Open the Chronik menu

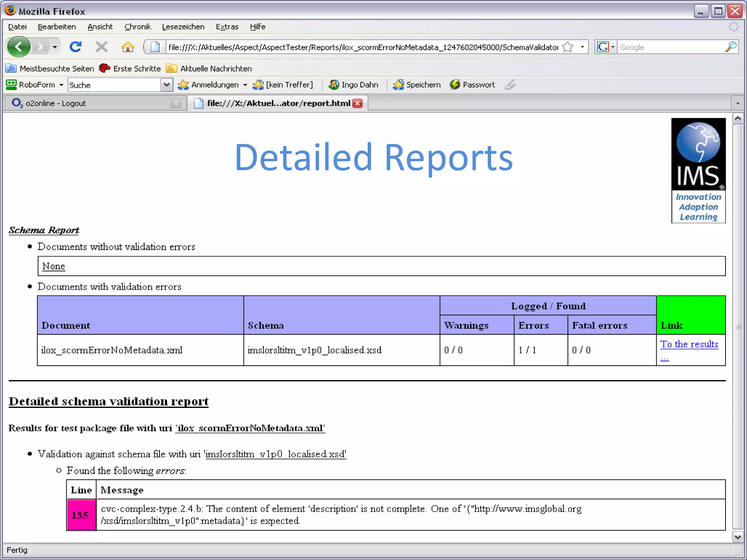(x=138, y=27)
